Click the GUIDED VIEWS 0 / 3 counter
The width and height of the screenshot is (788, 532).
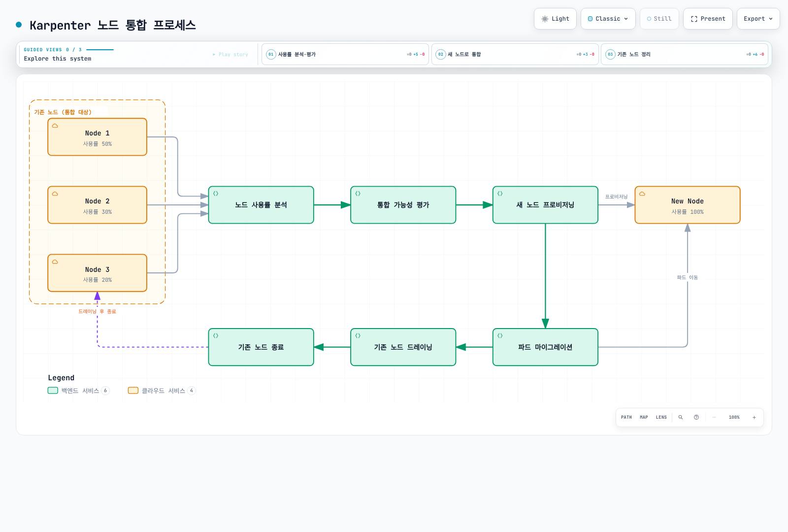tap(53, 50)
